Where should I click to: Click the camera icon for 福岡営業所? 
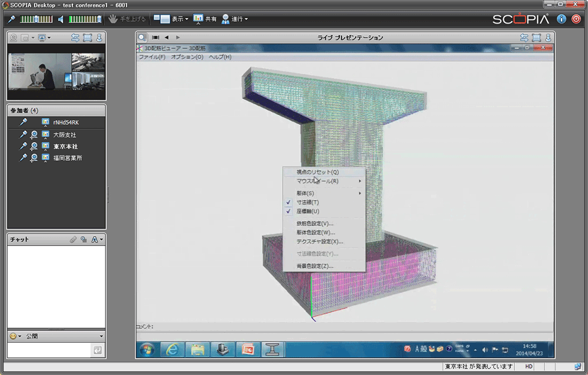tap(34, 158)
